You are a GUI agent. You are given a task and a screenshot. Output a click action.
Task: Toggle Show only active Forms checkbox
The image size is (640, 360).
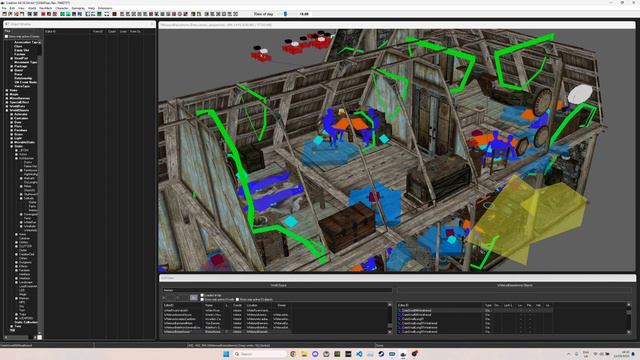click(6, 36)
